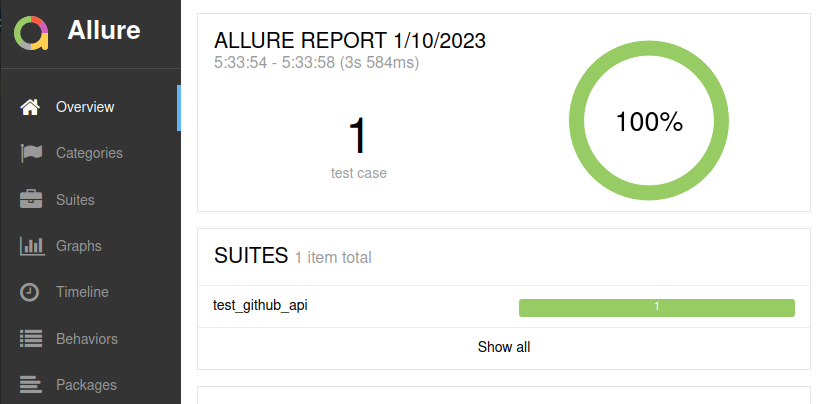Click the Allure logo icon
The width and height of the screenshot is (821, 404).
31,32
